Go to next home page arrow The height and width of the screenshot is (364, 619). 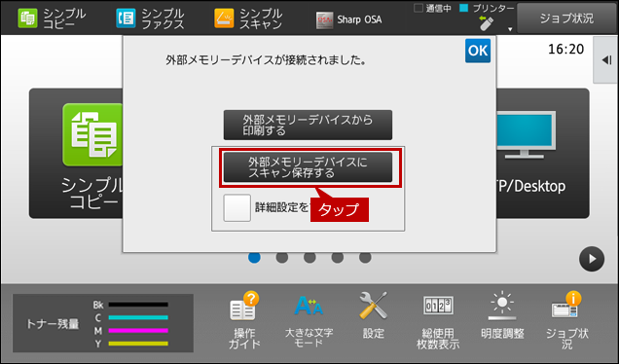tap(592, 259)
